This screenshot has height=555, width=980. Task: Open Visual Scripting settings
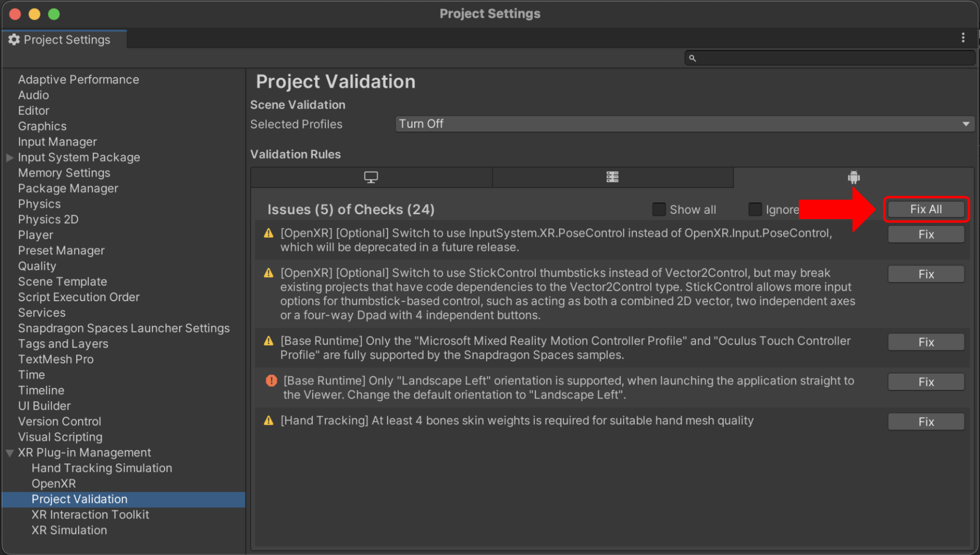(x=60, y=437)
